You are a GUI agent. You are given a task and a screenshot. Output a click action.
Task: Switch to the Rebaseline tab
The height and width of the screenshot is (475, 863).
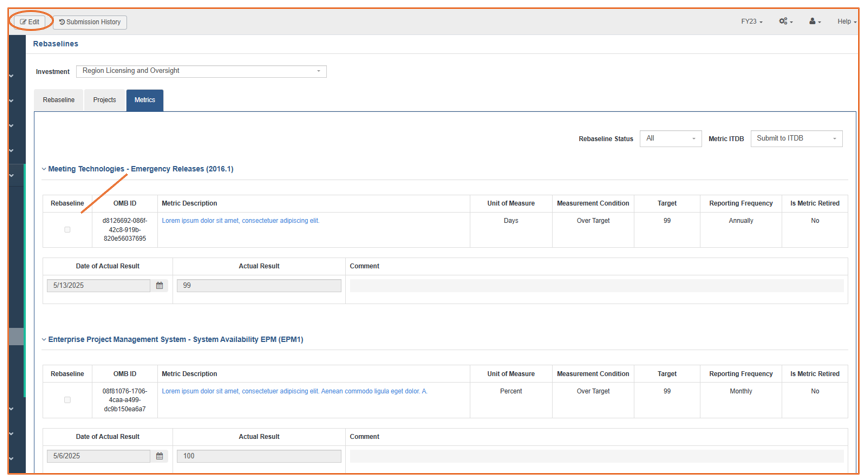tap(58, 100)
